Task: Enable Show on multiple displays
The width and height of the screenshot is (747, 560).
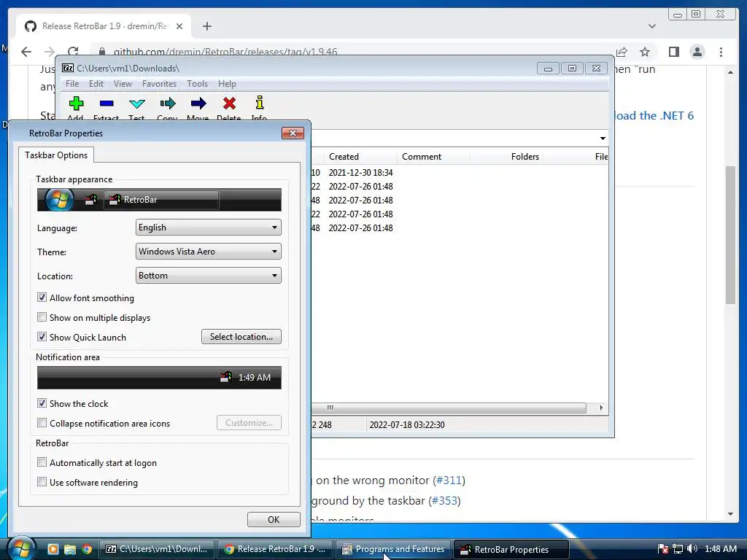Action: point(42,317)
